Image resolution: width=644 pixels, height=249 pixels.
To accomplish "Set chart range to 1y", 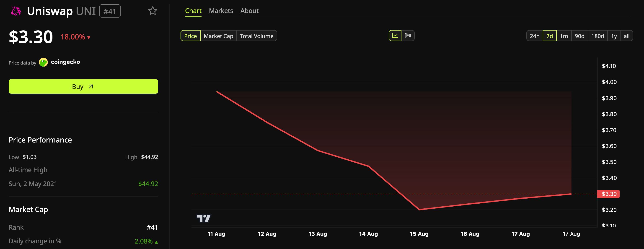I will tap(614, 36).
